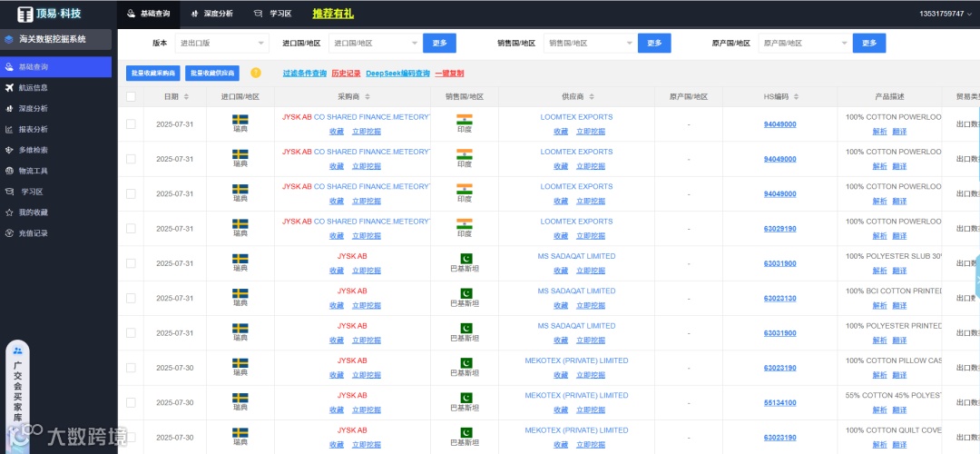Open 历史记录 link
Screen dimensions: 980x454
click(x=347, y=74)
